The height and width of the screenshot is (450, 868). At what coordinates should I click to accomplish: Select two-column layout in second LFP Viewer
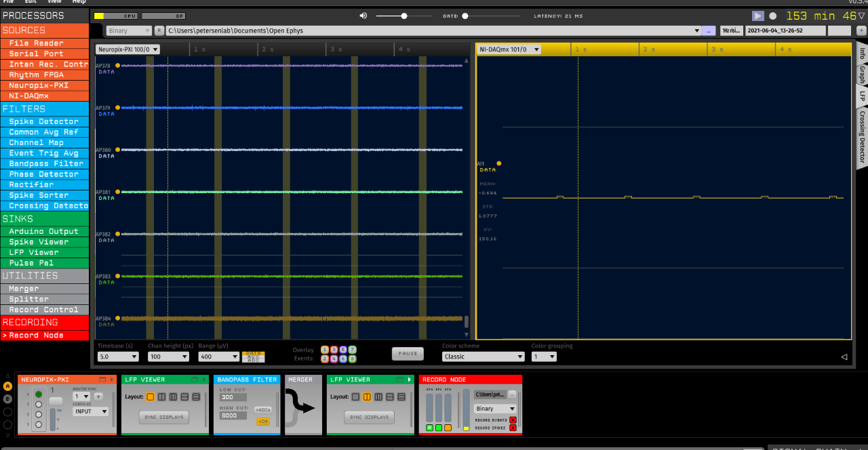(x=367, y=396)
